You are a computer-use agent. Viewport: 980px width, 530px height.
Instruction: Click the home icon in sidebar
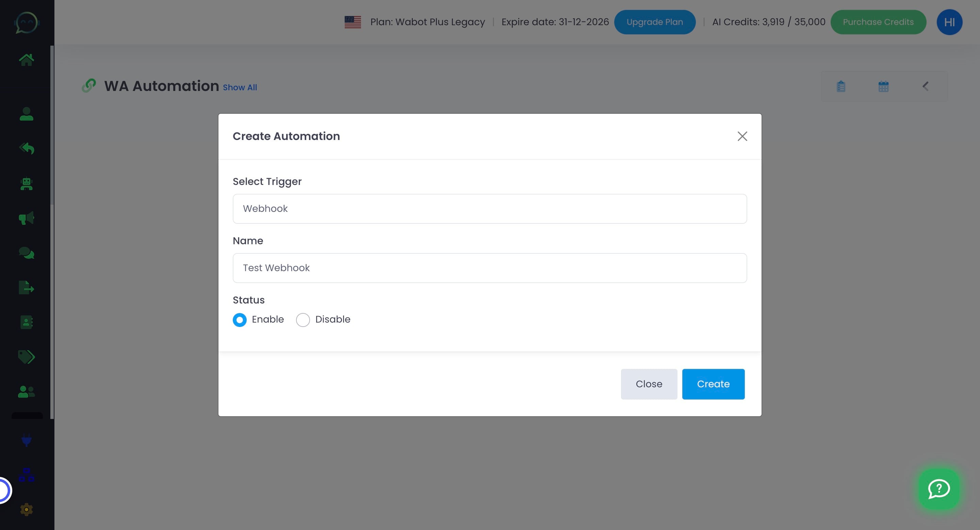[26, 60]
